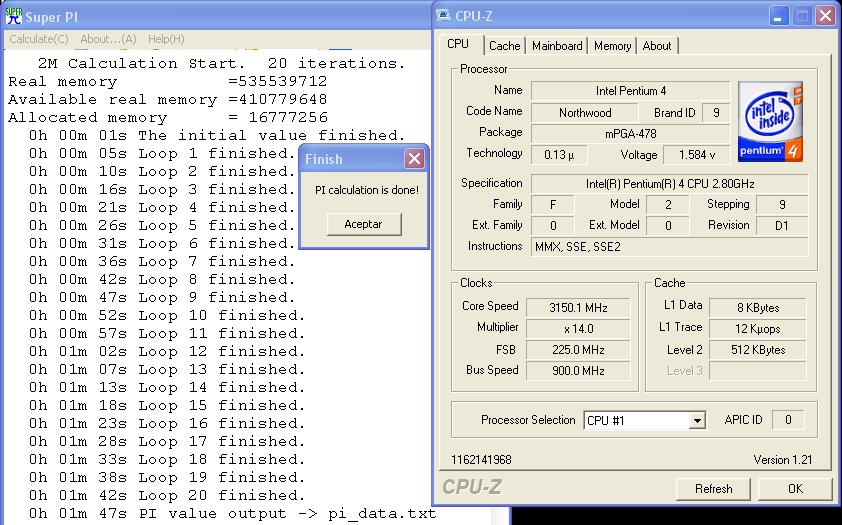The image size is (842, 525).
Task: Open the About...(A) menu in Super PI
Action: coord(108,39)
